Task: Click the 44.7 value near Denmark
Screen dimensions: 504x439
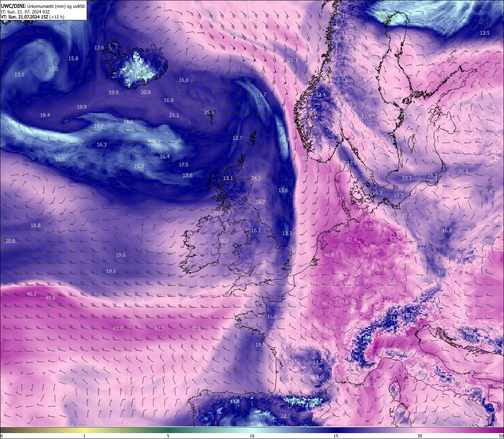Action: 343,198
